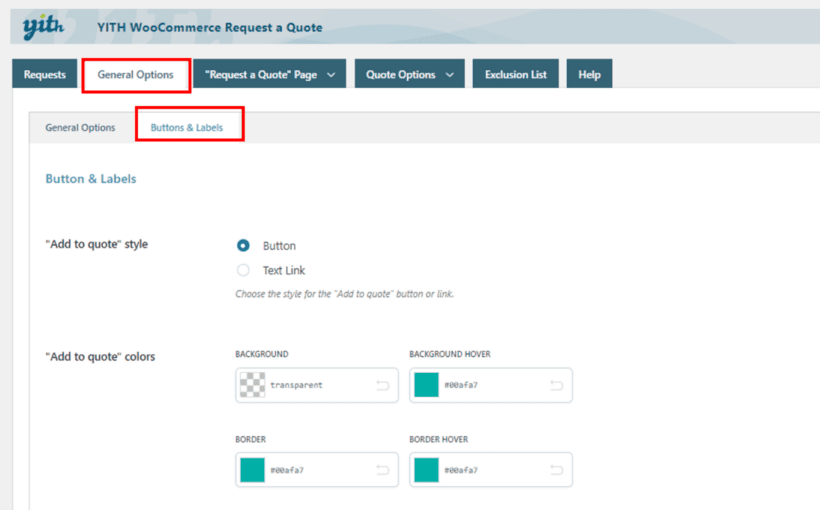This screenshot has height=510, width=820.
Task: Reset the Background Hover color
Action: tap(557, 386)
